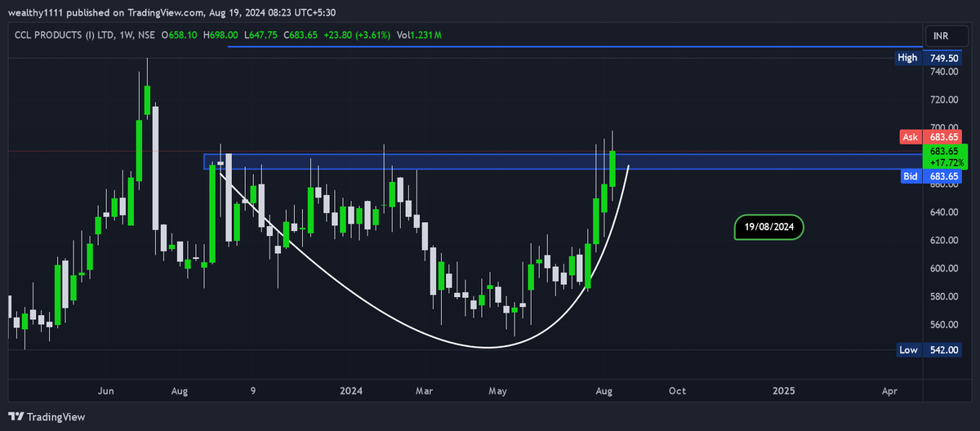Click the 2025 label on time axis
This screenshot has width=980, height=431.
pyautogui.click(x=783, y=391)
